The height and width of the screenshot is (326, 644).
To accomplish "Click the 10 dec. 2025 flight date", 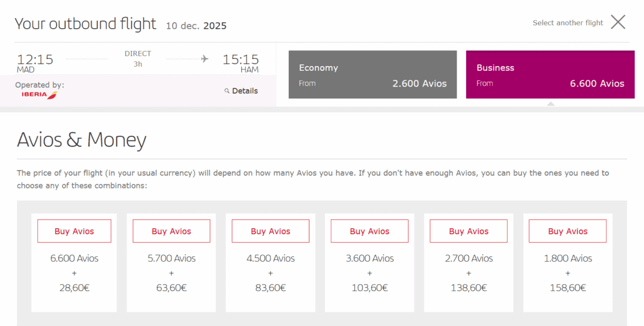I will point(196,26).
